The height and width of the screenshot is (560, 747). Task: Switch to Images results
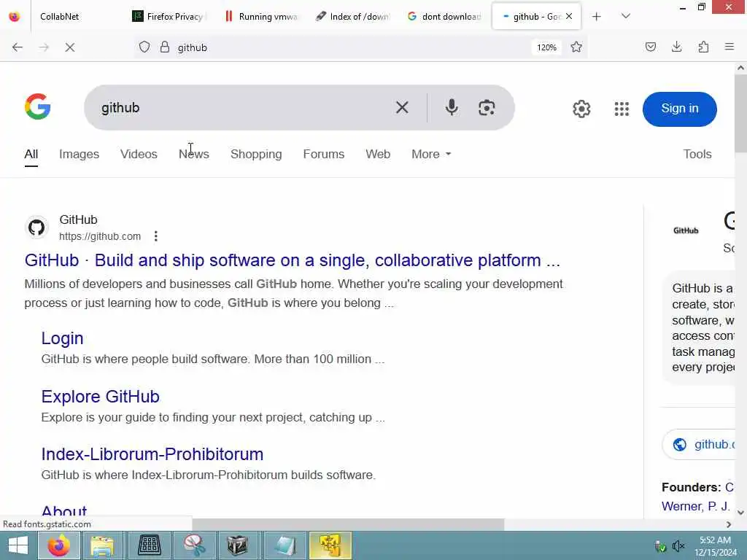pyautogui.click(x=79, y=155)
